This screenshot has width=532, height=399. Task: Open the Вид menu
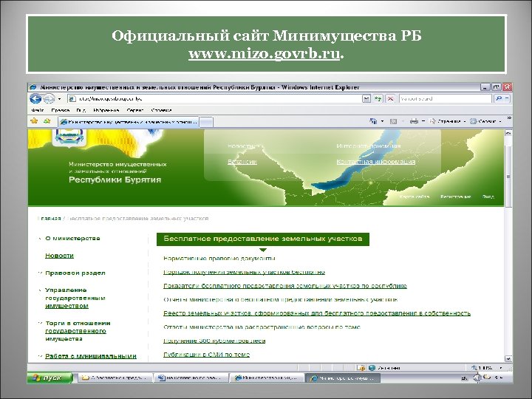tap(81, 110)
